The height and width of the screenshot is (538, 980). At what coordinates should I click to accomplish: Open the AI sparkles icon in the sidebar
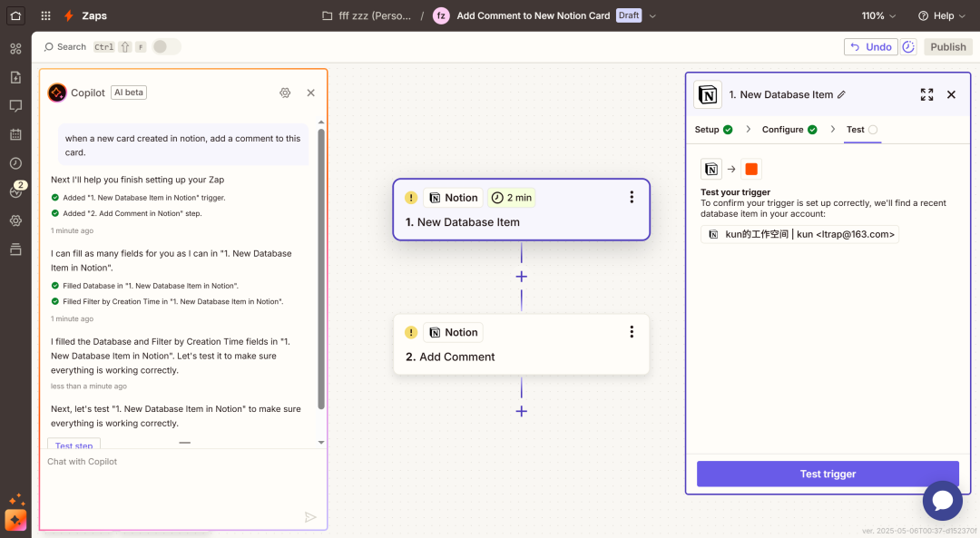pos(17,499)
